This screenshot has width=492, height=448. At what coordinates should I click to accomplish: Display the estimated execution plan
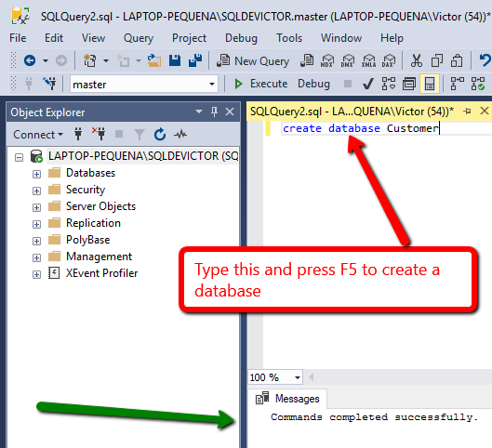pyautogui.click(x=389, y=84)
